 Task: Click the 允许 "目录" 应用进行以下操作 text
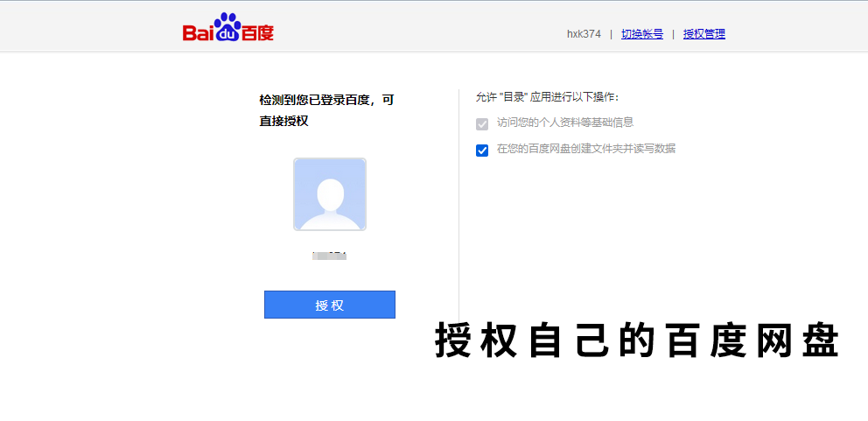tap(547, 97)
